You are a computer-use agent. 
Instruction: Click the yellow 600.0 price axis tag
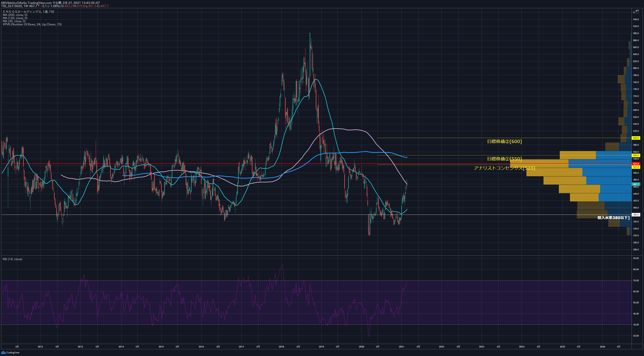[x=636, y=138]
